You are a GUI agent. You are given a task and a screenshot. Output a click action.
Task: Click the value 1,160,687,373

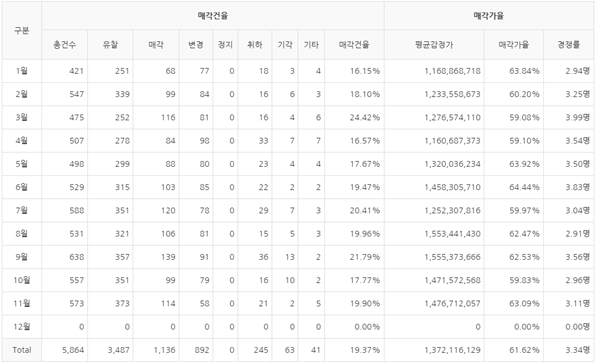point(452,141)
